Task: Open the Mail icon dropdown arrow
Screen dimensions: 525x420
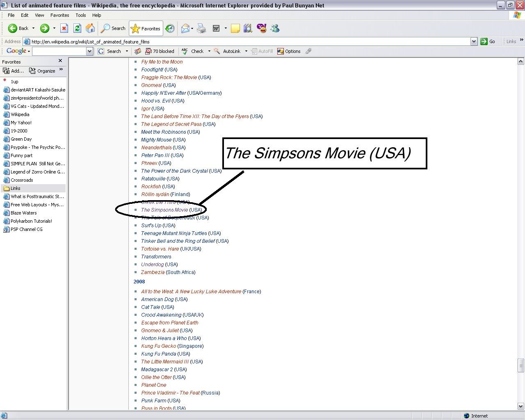Action: [x=192, y=28]
